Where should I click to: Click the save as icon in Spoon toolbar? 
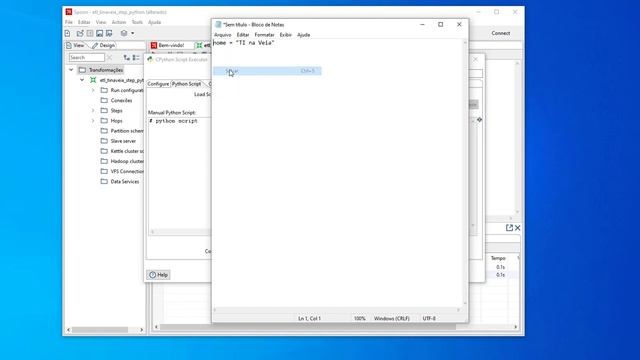pos(109,33)
